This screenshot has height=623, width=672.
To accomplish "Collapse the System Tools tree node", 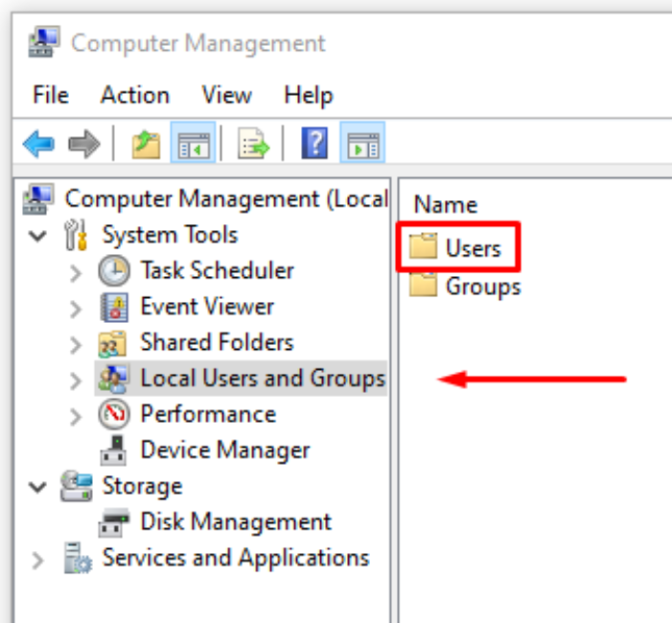I will 38,236.
